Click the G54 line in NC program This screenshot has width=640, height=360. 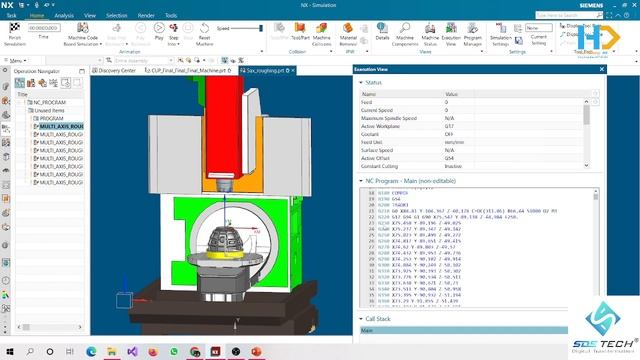396,199
